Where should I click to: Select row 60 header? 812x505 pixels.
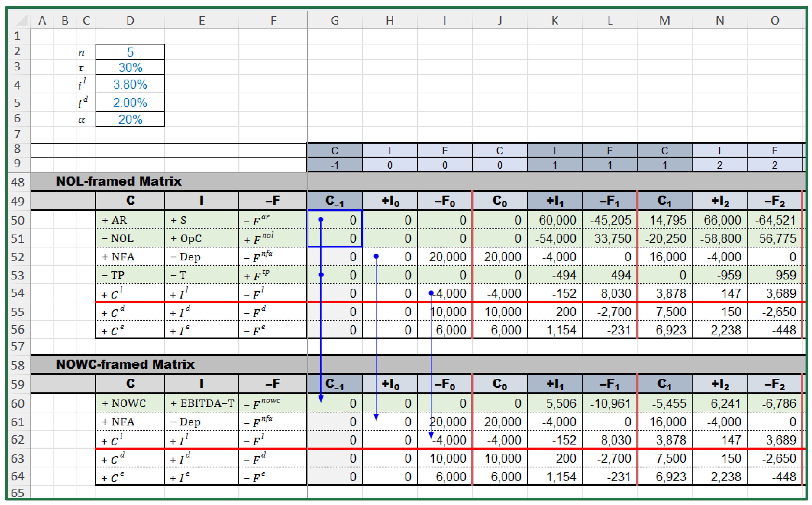click(18, 403)
